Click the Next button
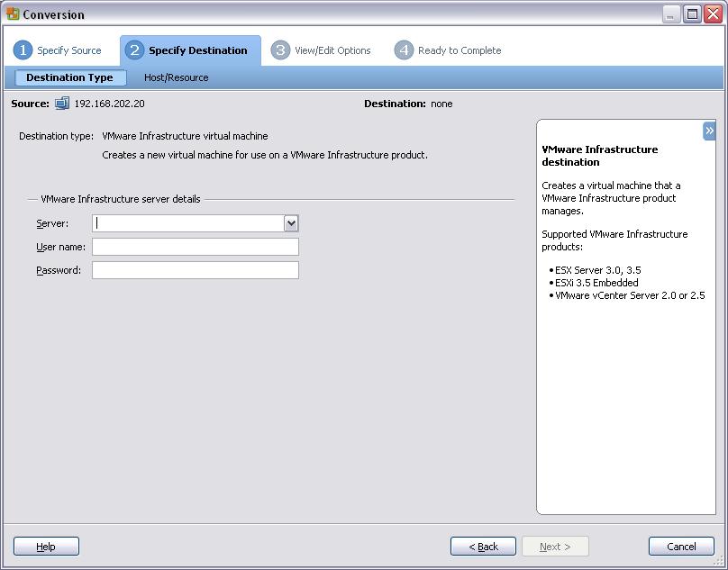This screenshot has height=570, width=728. (x=555, y=547)
